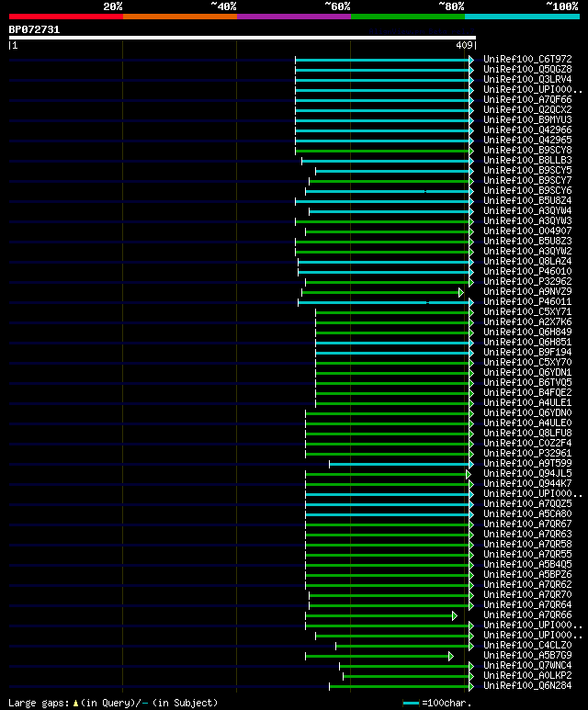Screen dimensions: 588x710
Task: Click the ~100% legend label
Action: tap(562, 6)
